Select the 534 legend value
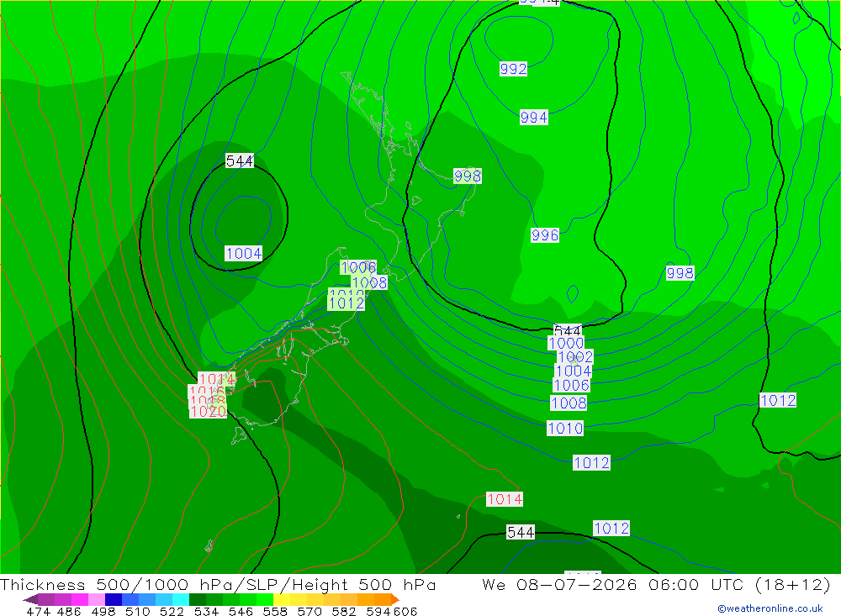This screenshot has height=616, width=841. (x=206, y=611)
